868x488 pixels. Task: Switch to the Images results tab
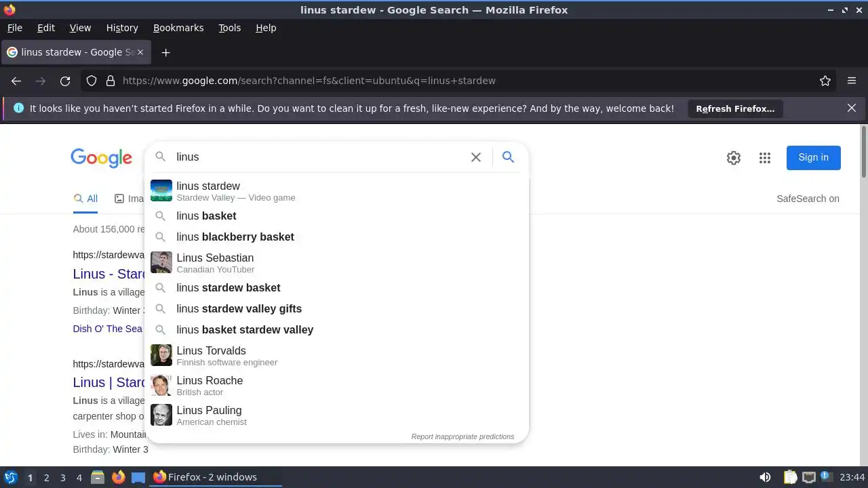129,199
